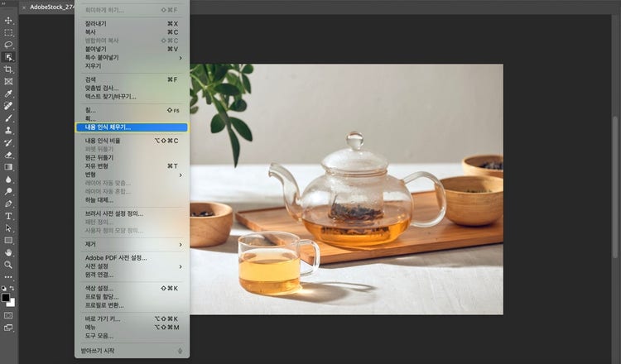Open the Edit Toolbar three-dots button
The height and width of the screenshot is (364, 621).
tap(8, 277)
